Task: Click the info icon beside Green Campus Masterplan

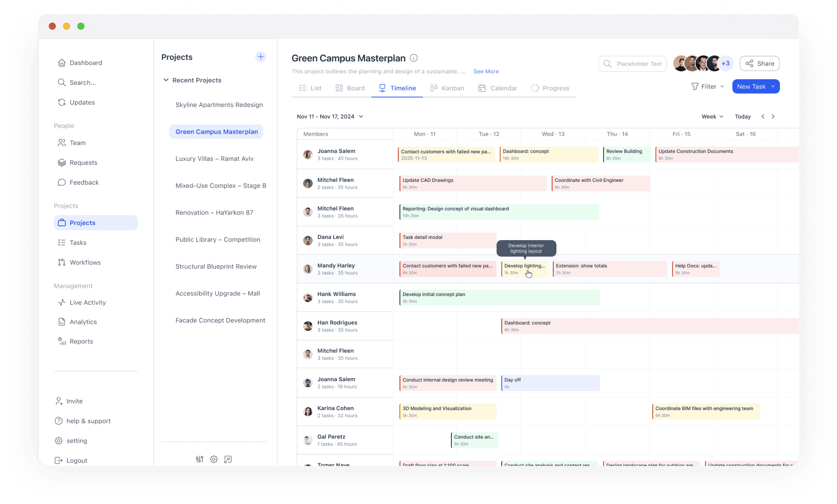Action: coord(413,58)
